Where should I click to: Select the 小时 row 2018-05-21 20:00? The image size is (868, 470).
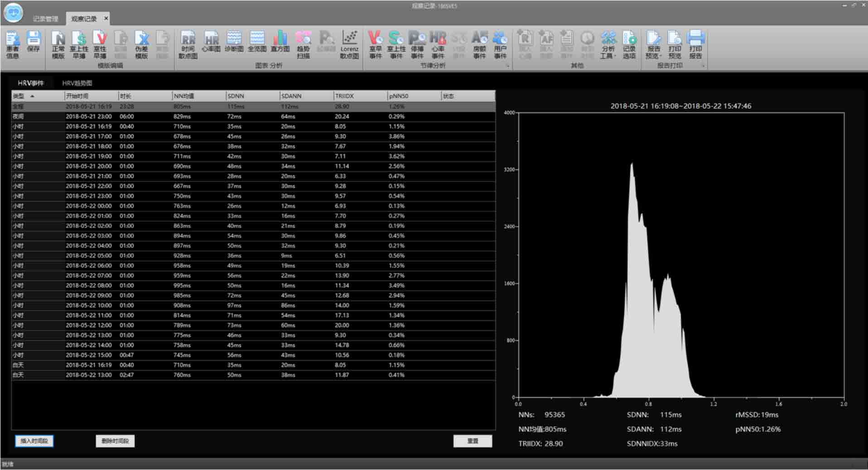253,166
